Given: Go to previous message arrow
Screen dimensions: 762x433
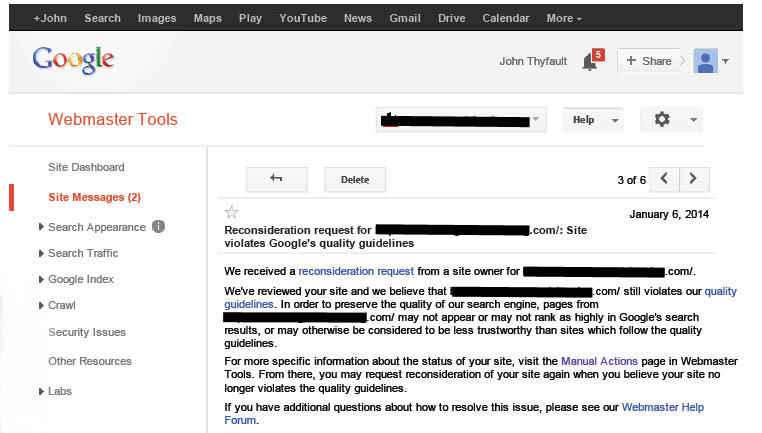Looking at the screenshot, I should (x=664, y=179).
